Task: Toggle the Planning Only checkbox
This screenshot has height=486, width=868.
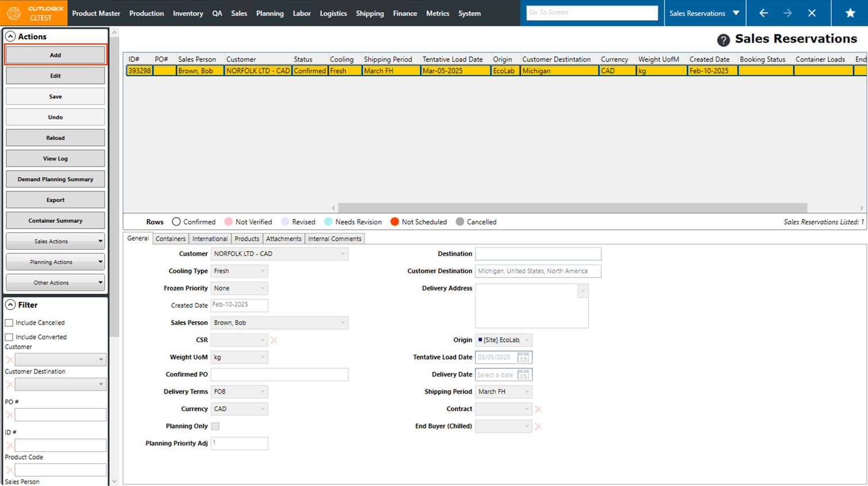Action: (x=215, y=426)
